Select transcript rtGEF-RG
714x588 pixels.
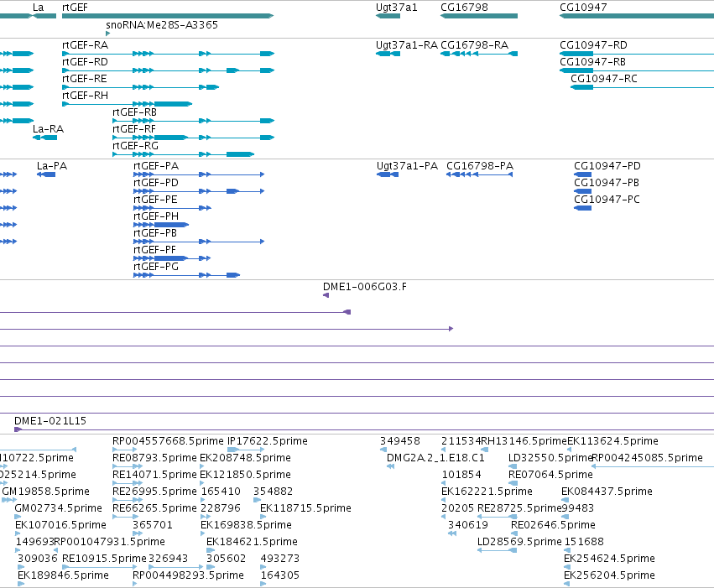click(183, 154)
